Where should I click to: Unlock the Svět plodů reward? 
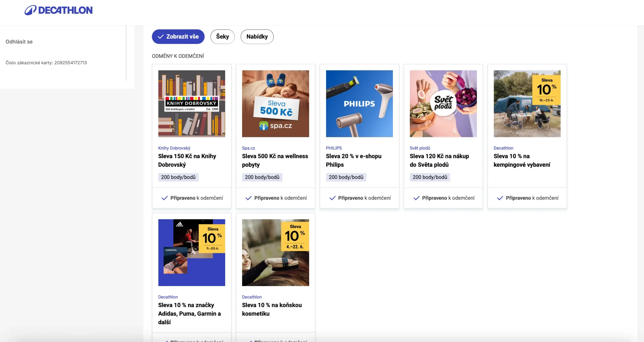444,198
